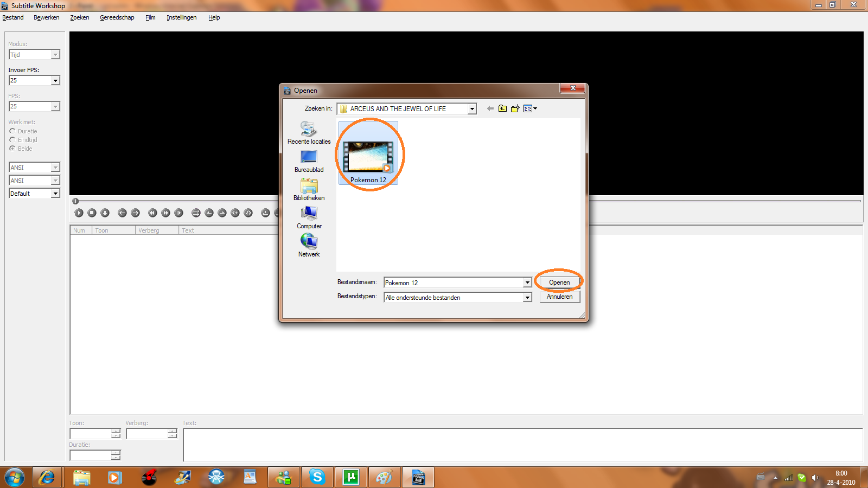Viewport: 868px width, 488px height.
Task: Expand the Bestandsnaam dropdown arrow
Action: pos(527,282)
